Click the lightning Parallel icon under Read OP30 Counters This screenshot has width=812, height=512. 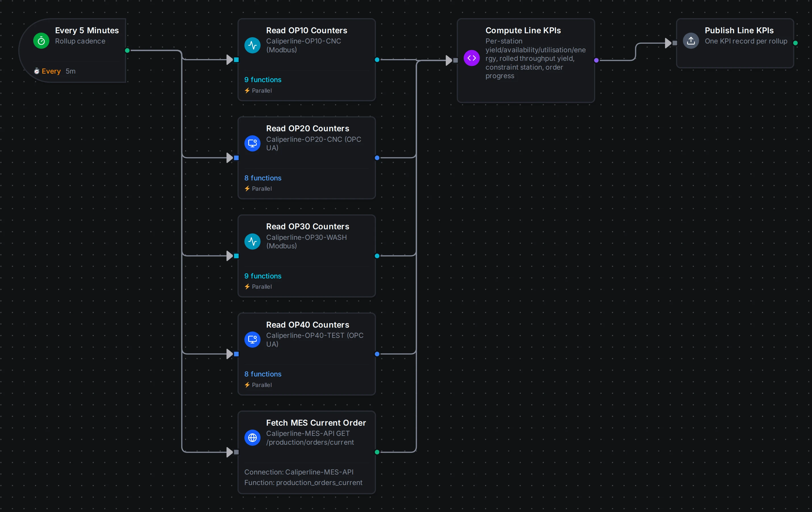tap(247, 287)
